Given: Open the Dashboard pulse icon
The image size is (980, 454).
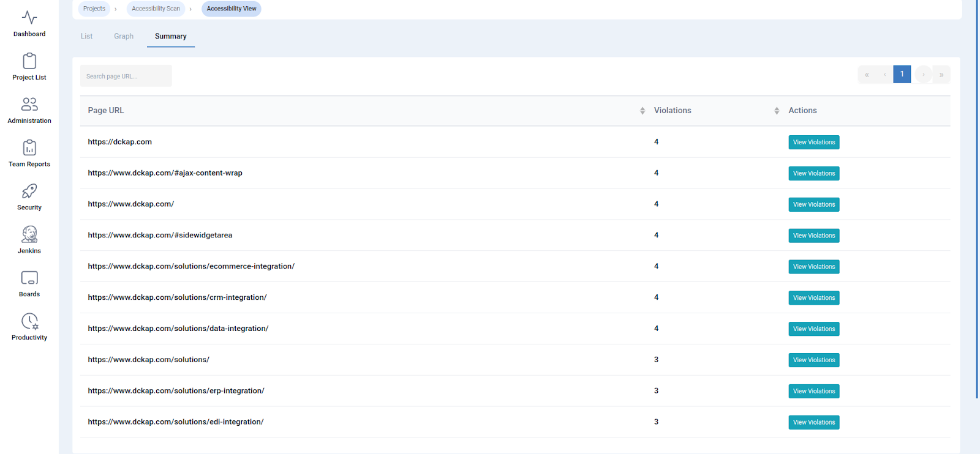Looking at the screenshot, I should tap(29, 18).
